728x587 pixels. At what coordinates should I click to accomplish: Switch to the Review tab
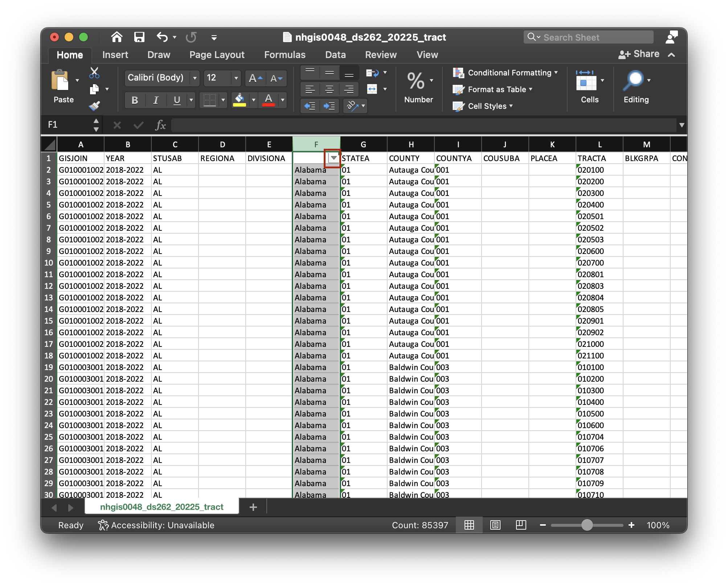381,55
